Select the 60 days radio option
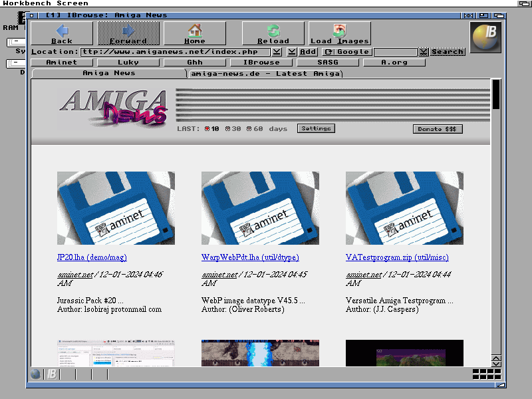 (x=249, y=128)
